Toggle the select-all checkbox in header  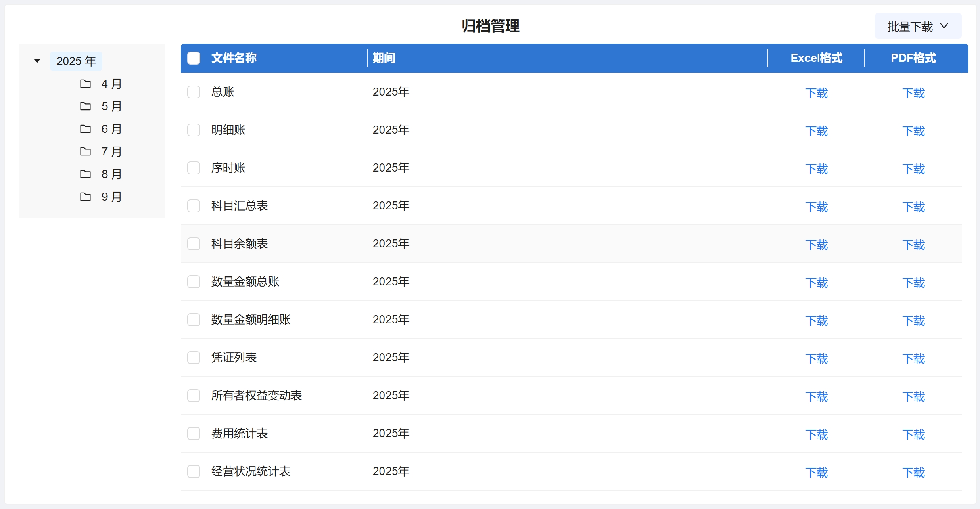[x=194, y=58]
